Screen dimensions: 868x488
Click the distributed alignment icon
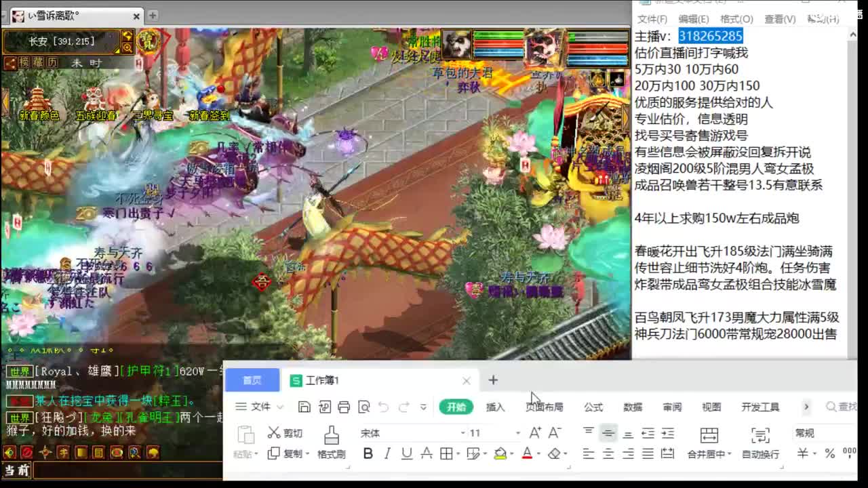[668, 453]
